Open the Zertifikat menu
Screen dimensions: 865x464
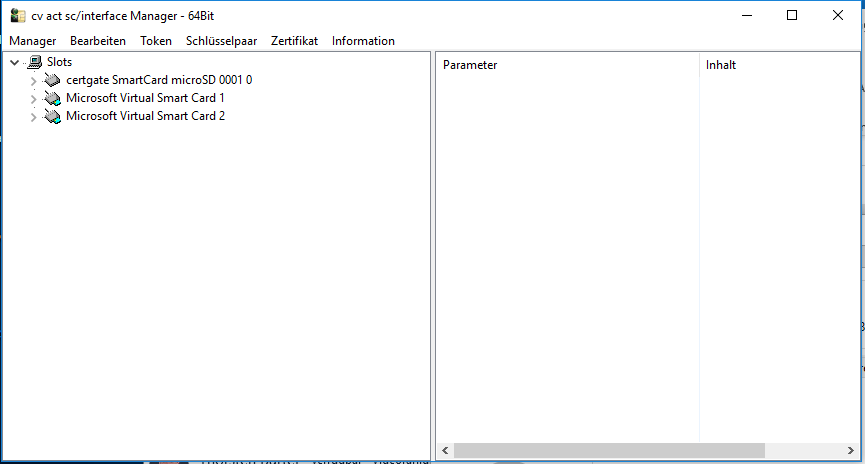294,41
